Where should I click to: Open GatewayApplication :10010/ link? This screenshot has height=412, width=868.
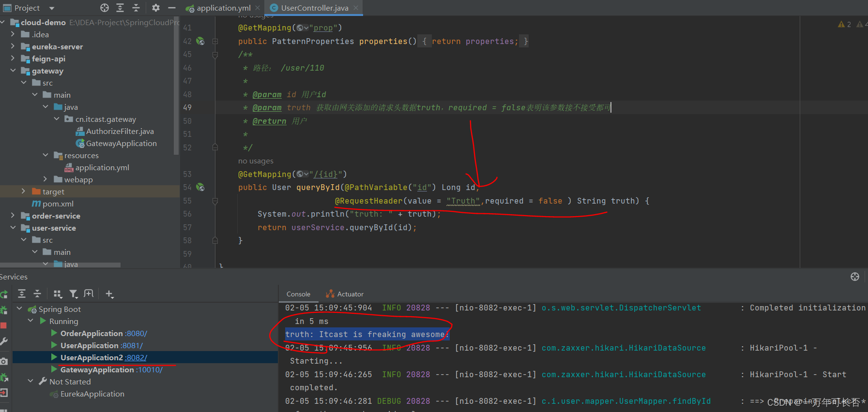click(x=149, y=370)
